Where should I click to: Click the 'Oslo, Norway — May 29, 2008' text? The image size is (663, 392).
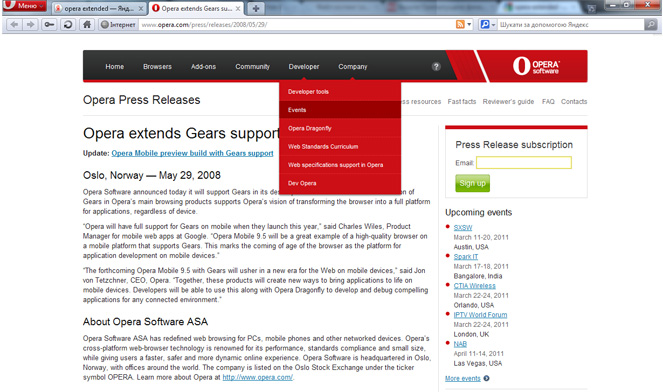(x=152, y=175)
